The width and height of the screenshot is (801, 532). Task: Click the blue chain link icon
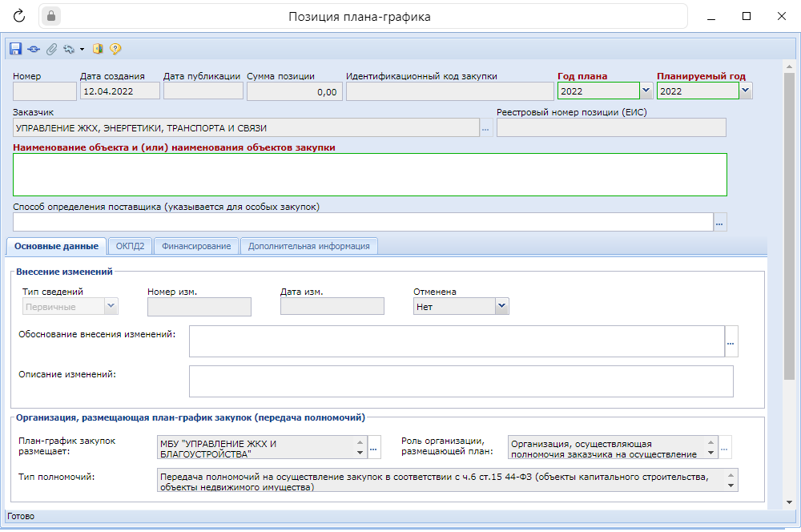point(33,49)
